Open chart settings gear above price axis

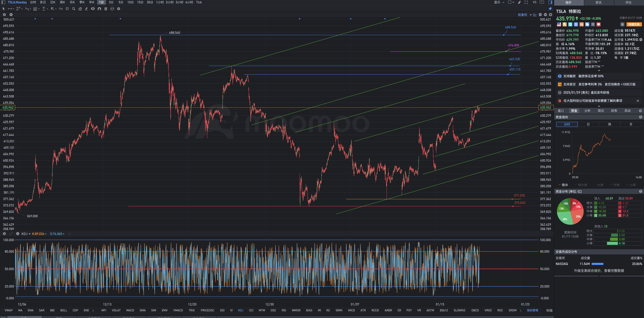[x=4, y=15]
